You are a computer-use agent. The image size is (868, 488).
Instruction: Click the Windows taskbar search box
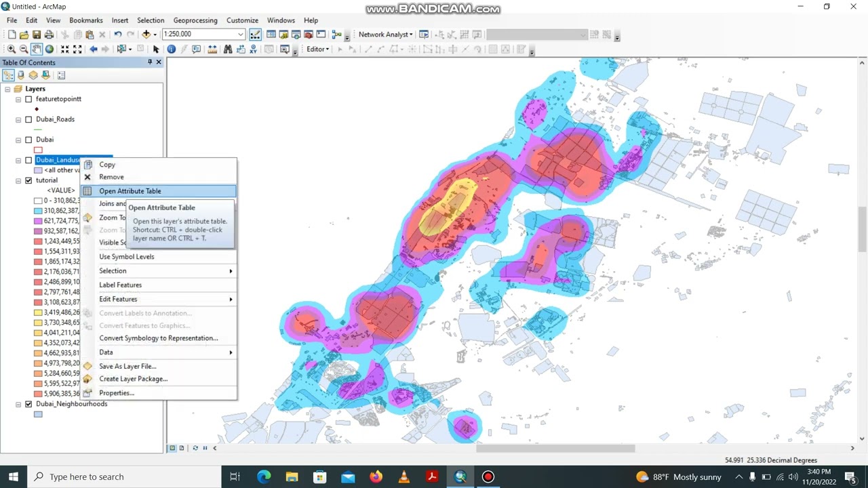tap(125, 476)
